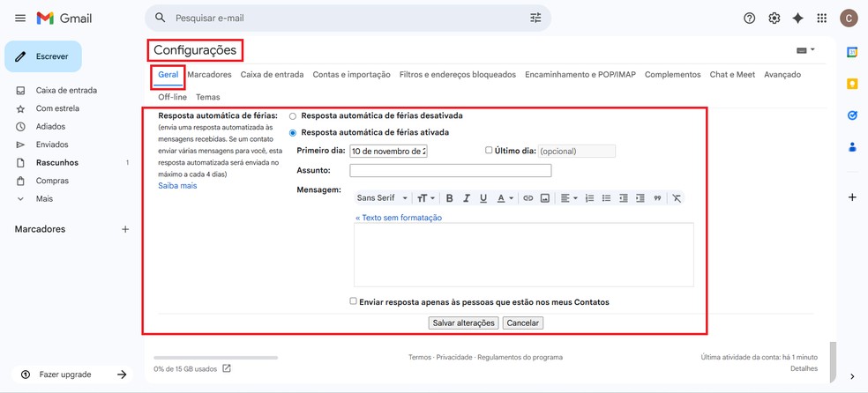
Task: Click the Fazer upgrade button
Action: click(x=71, y=374)
